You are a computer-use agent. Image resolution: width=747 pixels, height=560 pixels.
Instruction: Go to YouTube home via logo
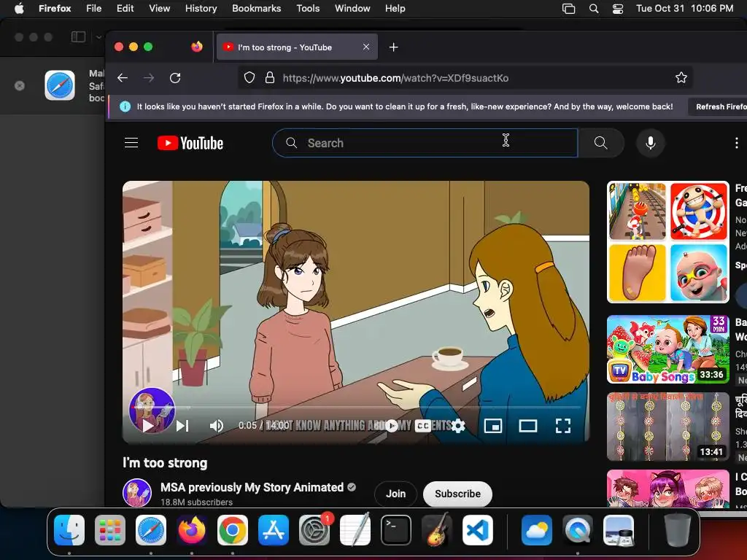[190, 143]
